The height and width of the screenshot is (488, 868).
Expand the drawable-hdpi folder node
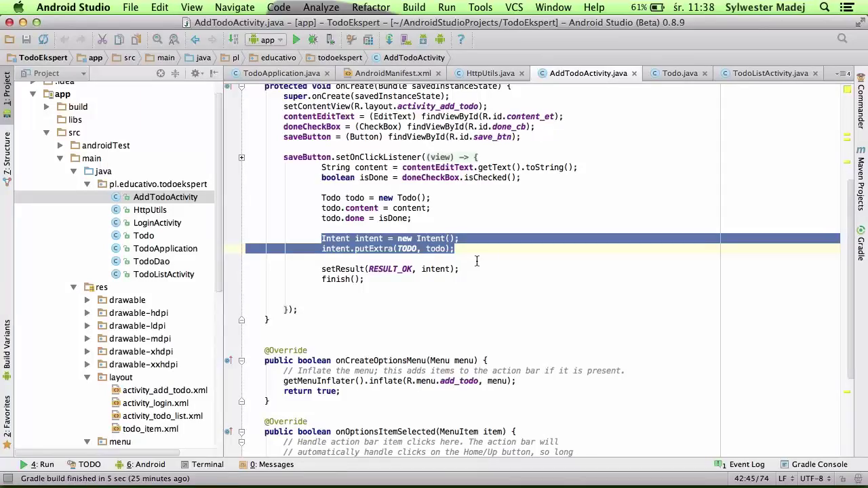coord(87,313)
